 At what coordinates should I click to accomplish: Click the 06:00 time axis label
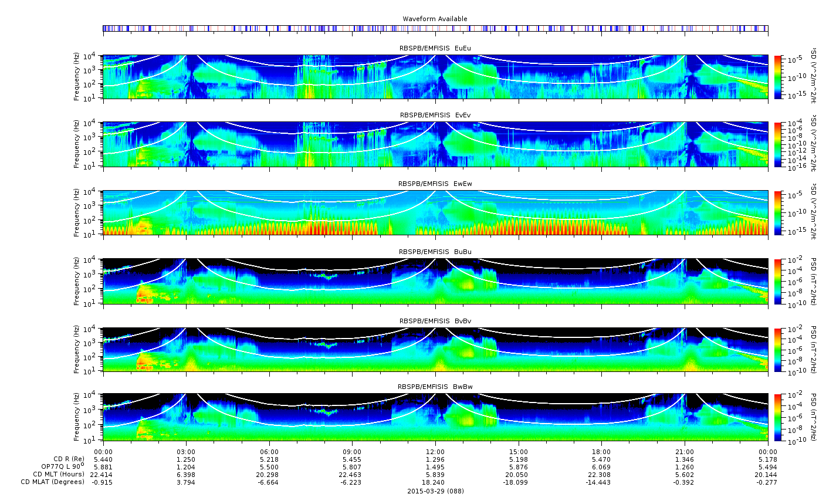click(269, 451)
